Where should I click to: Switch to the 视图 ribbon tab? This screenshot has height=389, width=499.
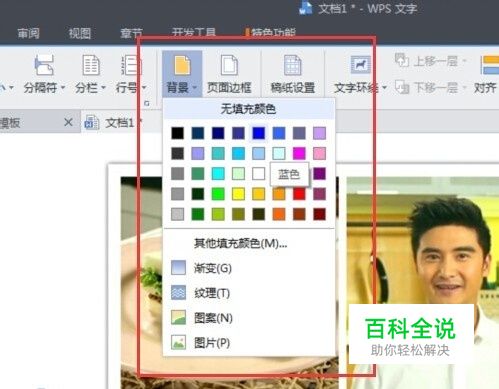click(80, 33)
